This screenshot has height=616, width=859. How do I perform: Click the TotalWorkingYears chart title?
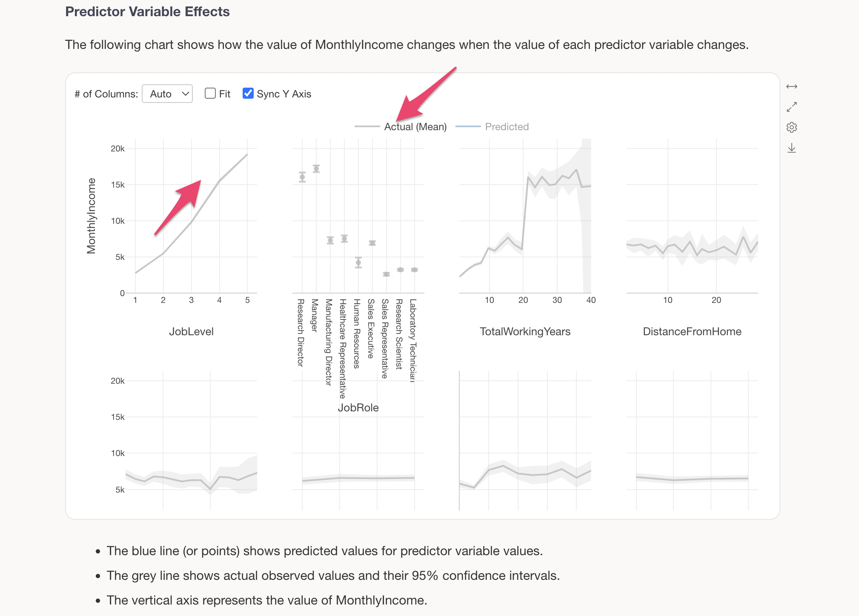525,331
